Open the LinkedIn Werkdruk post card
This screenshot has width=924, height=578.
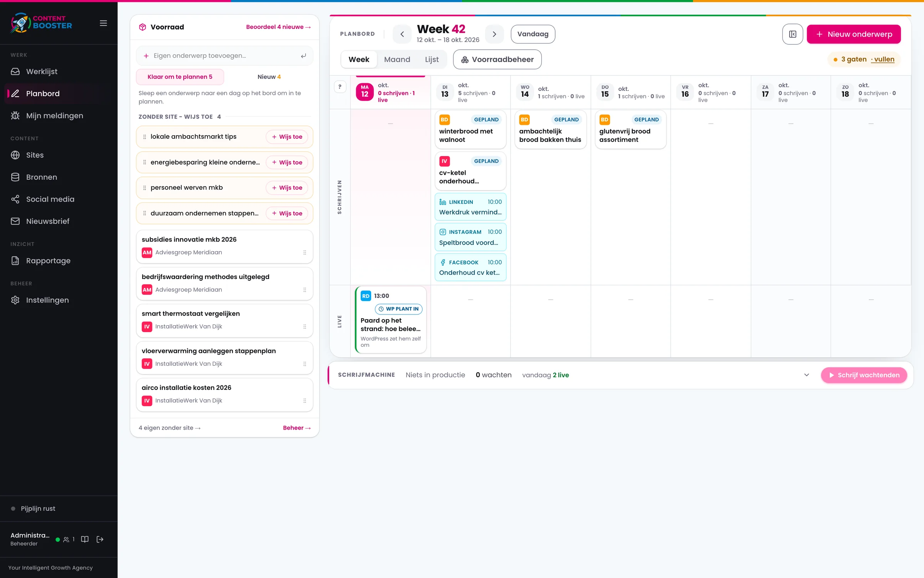tap(470, 207)
